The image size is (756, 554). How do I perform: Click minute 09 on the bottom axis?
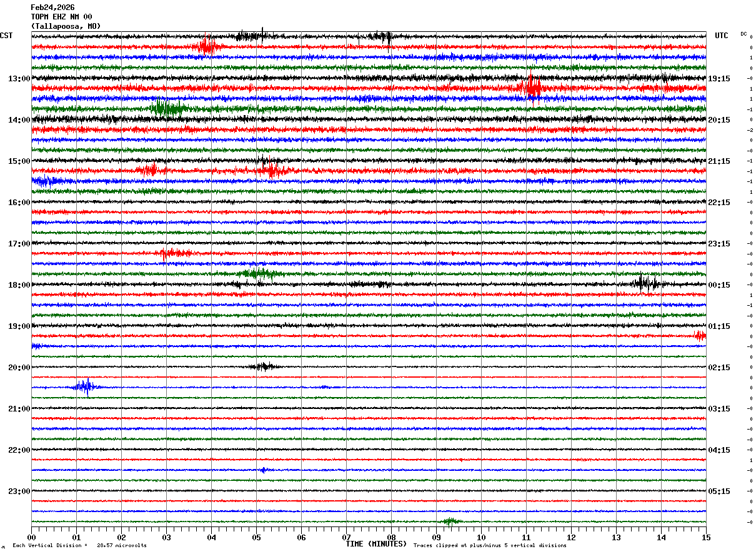pyautogui.click(x=436, y=537)
